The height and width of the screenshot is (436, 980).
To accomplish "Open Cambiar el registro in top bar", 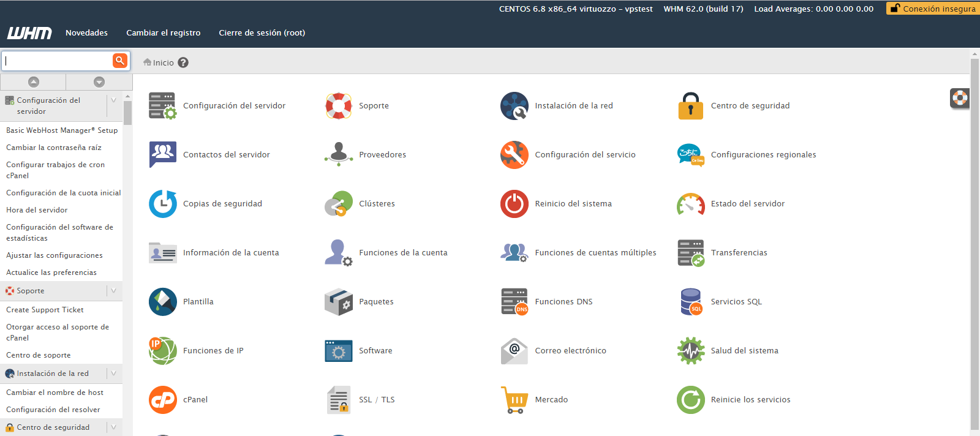I will [x=164, y=33].
